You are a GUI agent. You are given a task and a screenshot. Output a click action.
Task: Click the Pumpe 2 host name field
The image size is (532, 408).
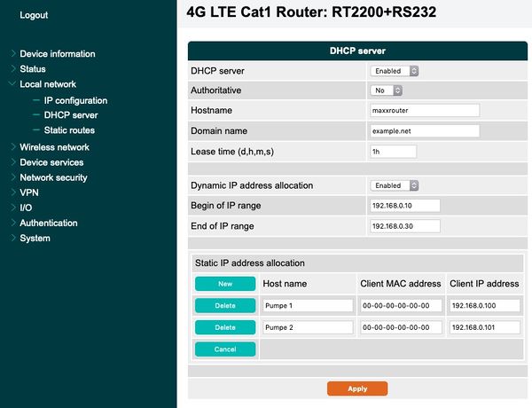[308, 327]
